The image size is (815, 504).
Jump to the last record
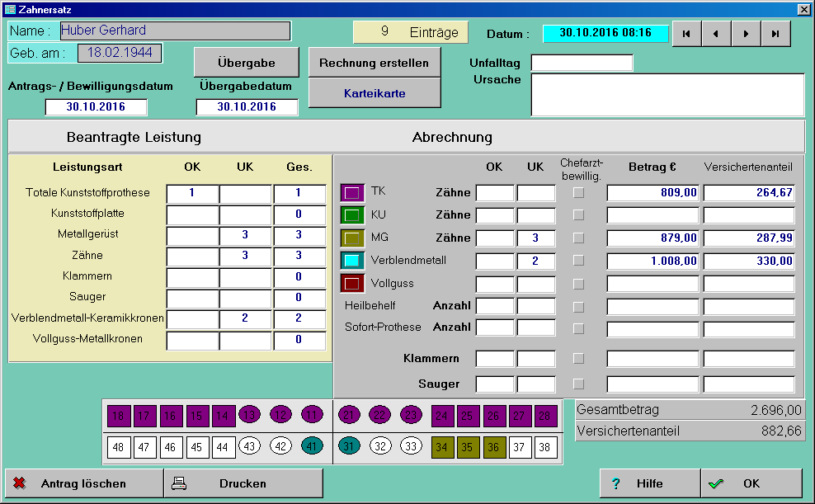(775, 34)
